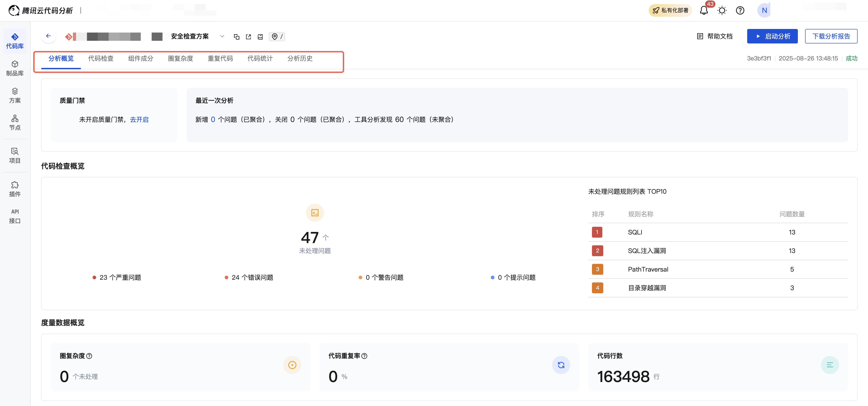The image size is (868, 406).
Task: Click 下载分析报告 button
Action: [x=831, y=36]
